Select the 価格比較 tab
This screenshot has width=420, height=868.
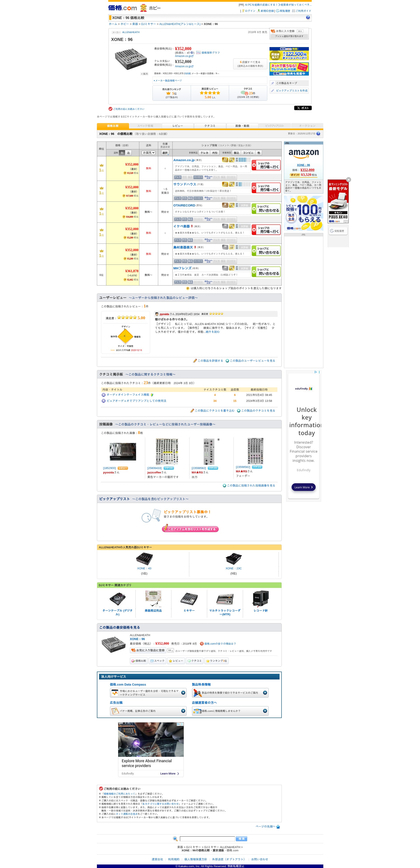[113, 126]
